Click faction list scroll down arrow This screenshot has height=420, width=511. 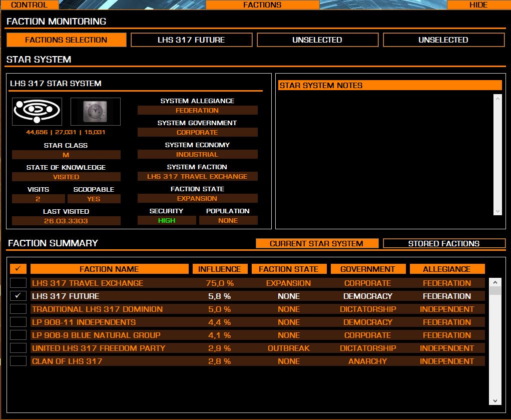pyautogui.click(x=495, y=401)
